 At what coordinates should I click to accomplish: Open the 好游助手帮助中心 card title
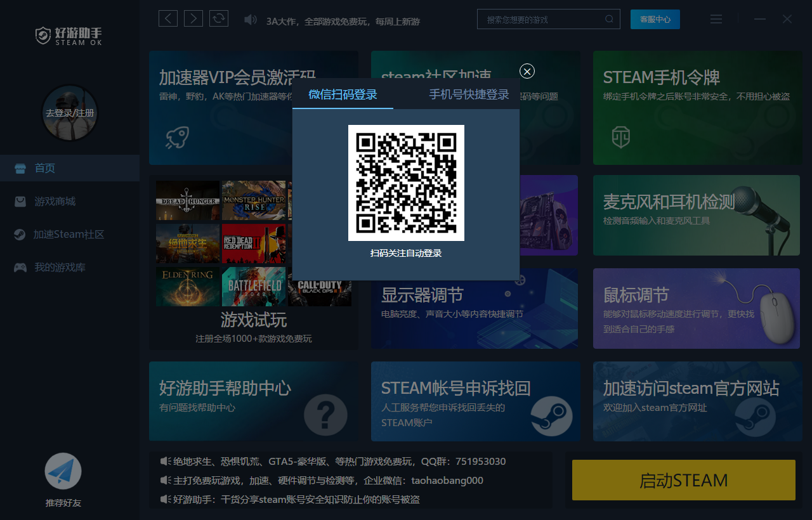pyautogui.click(x=225, y=388)
